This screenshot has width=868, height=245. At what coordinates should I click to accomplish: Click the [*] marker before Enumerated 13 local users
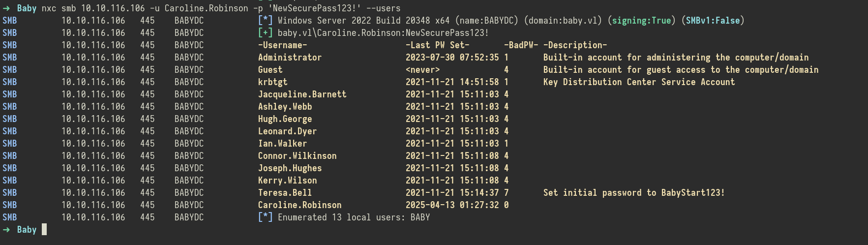(x=265, y=217)
